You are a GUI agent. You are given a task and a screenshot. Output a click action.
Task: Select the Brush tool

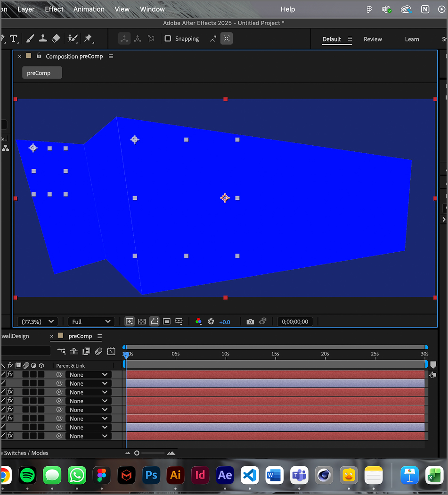tap(30, 38)
